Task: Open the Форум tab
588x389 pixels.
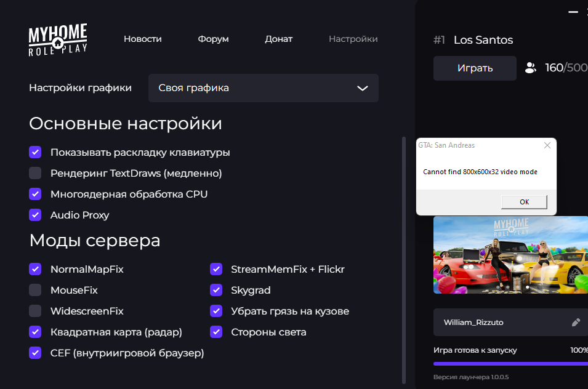Action: (213, 39)
